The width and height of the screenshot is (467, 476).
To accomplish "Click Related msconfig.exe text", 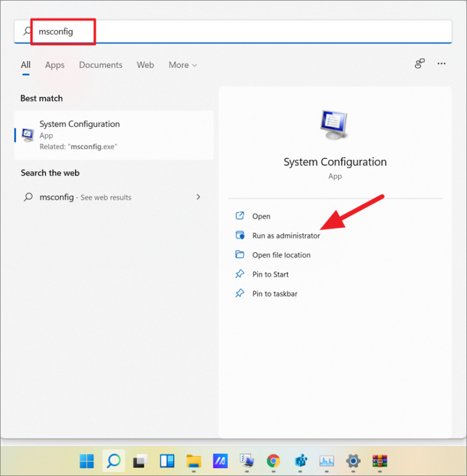I will pyautogui.click(x=78, y=147).
